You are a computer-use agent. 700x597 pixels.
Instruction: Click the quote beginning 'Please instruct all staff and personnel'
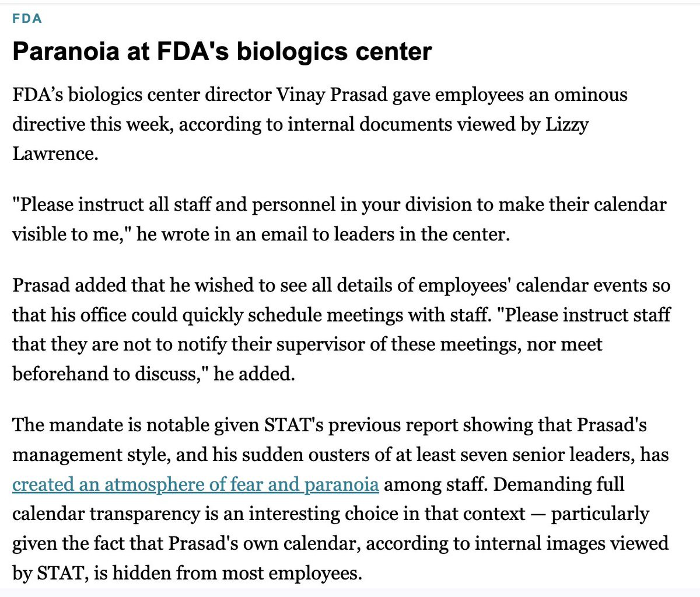click(x=339, y=219)
